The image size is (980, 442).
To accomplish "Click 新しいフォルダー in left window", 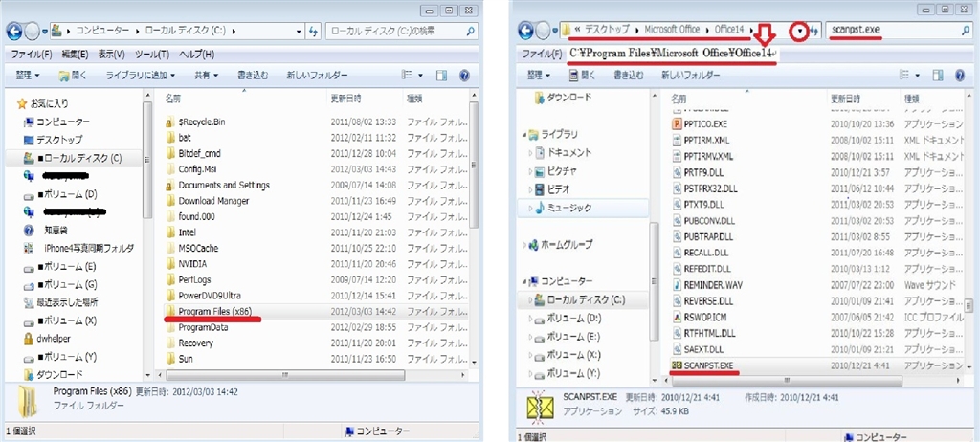I will 317,75.
